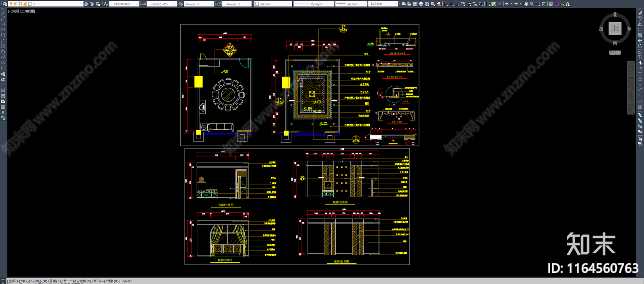Click the ViewCube top face 上

[x=615, y=29]
